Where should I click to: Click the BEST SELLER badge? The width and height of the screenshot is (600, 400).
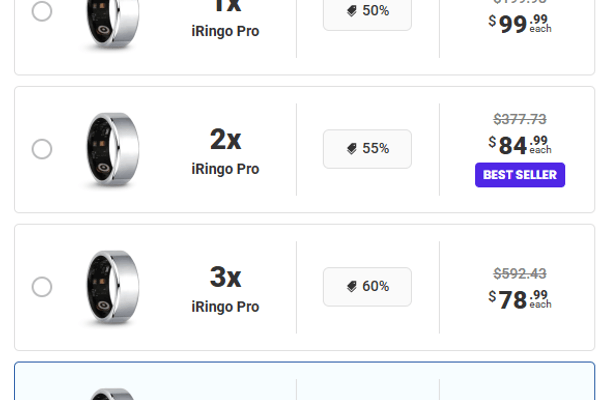coord(520,175)
